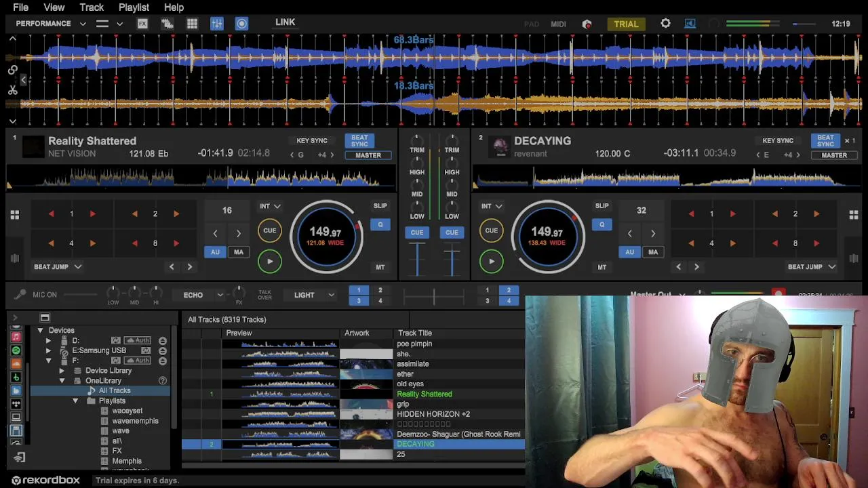Viewport: 868px width, 488px height.
Task: Enable BEAT SYNC on deck 1
Action: [x=359, y=140]
